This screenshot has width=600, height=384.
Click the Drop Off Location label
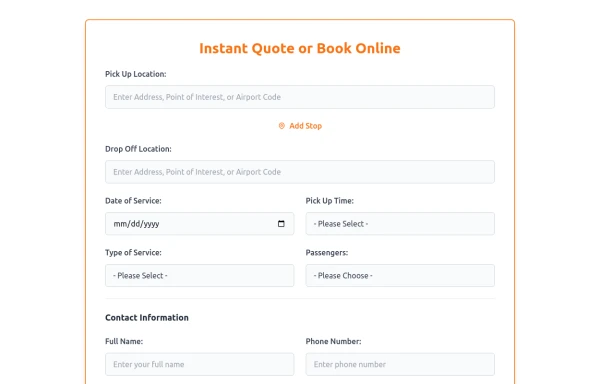coord(138,149)
